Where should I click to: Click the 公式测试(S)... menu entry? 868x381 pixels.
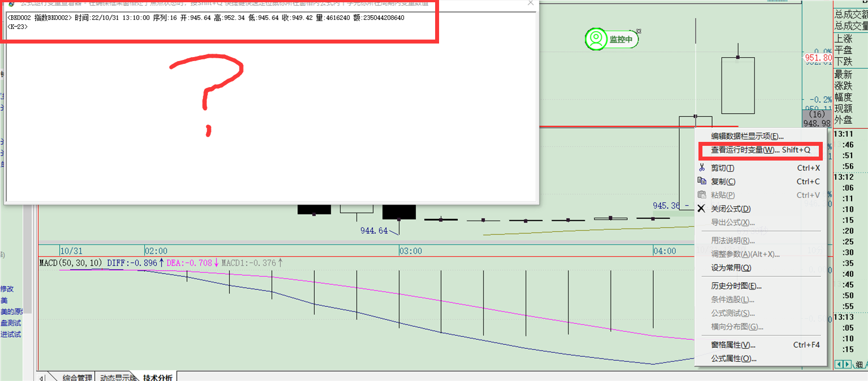click(760, 313)
